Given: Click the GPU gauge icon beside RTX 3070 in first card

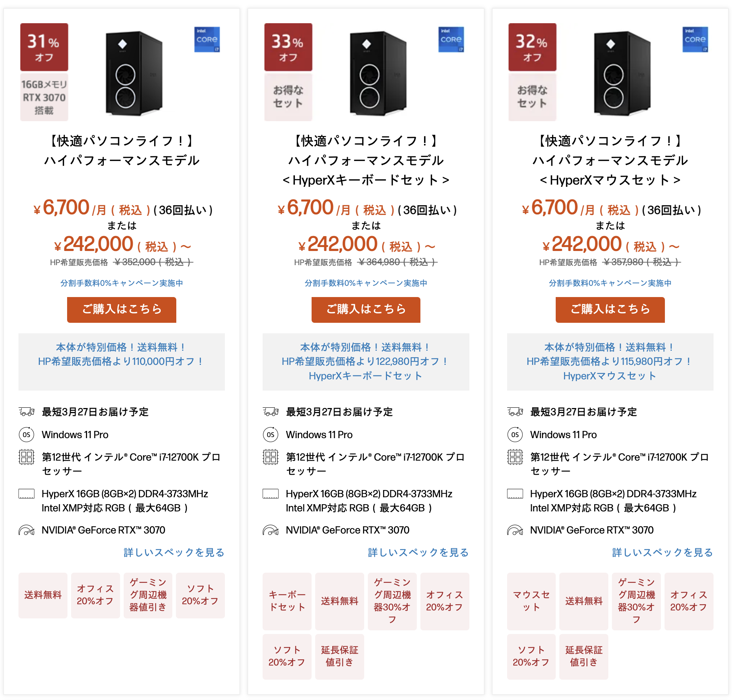Looking at the screenshot, I should pyautogui.click(x=26, y=530).
